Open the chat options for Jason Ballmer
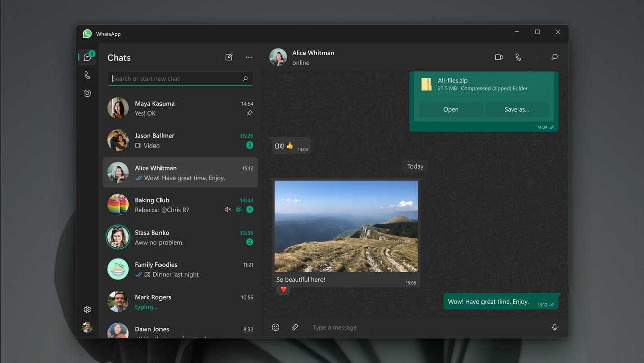The height and width of the screenshot is (363, 644). point(249,140)
